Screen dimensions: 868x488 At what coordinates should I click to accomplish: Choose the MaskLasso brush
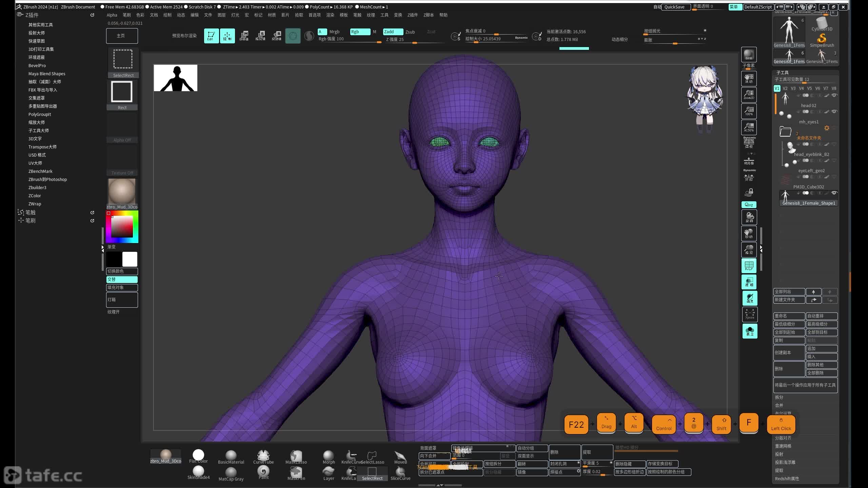(296, 457)
